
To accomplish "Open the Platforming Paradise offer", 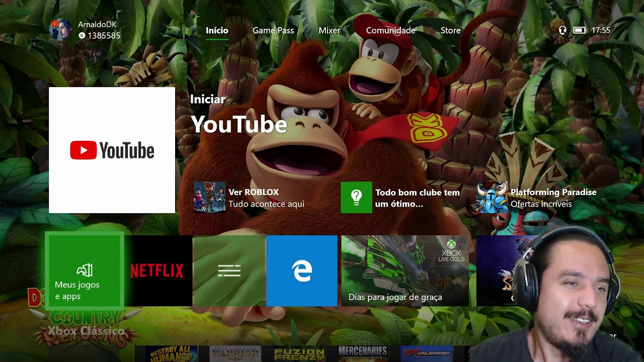I will click(553, 198).
